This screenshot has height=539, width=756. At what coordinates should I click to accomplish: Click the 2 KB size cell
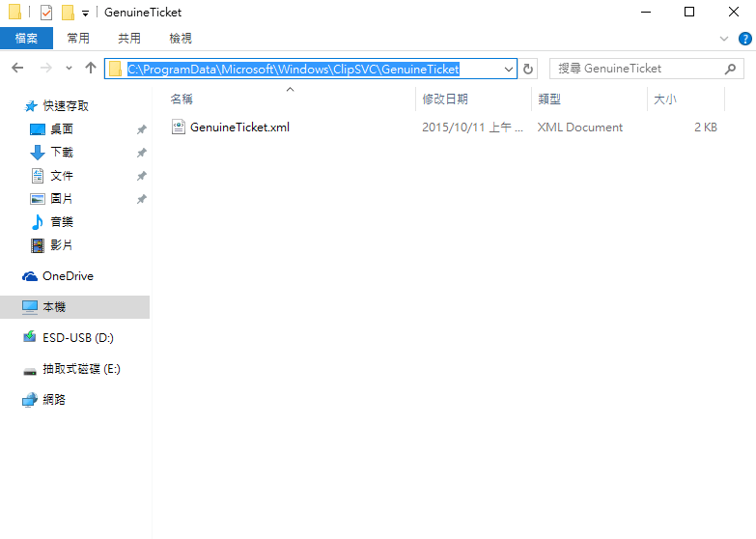(x=706, y=128)
